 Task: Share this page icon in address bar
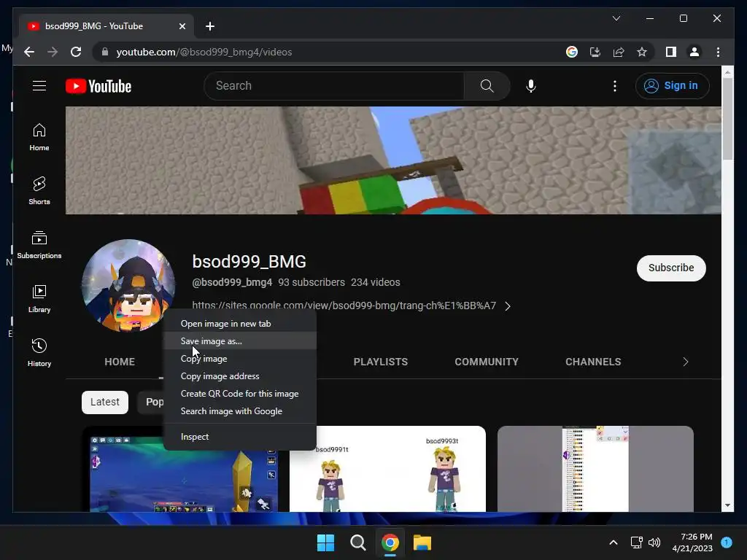click(619, 52)
